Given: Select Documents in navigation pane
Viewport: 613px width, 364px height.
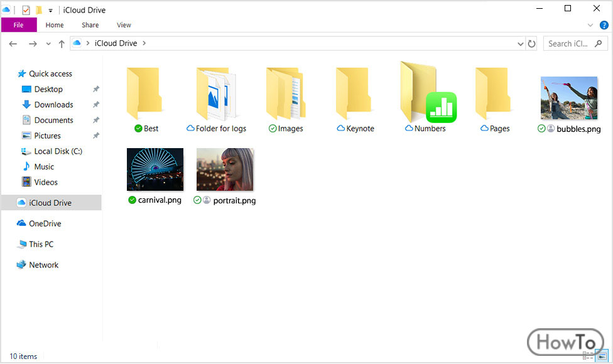Looking at the screenshot, I should 53,120.
